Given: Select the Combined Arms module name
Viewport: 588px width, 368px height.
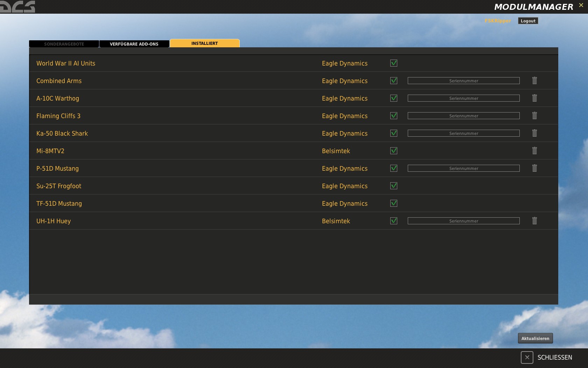Looking at the screenshot, I should (x=59, y=81).
